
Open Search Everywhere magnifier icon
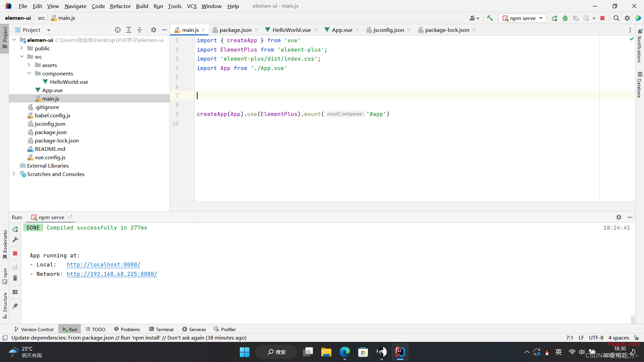click(x=616, y=18)
